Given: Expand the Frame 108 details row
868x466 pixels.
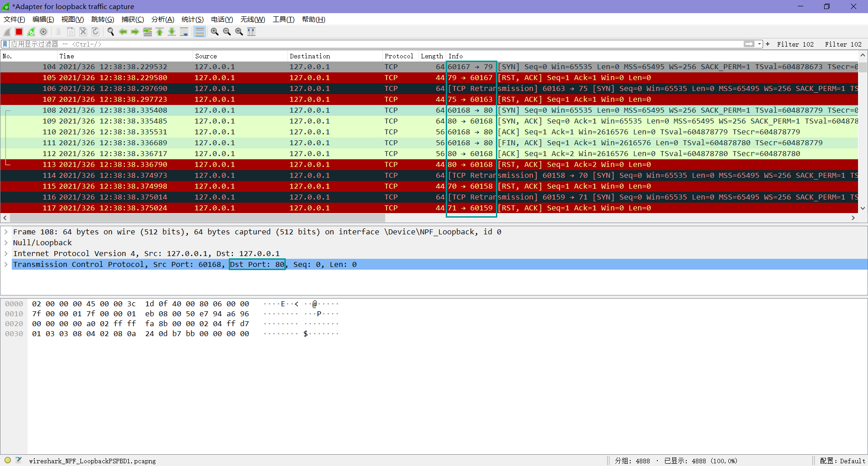Looking at the screenshot, I should click(x=6, y=232).
